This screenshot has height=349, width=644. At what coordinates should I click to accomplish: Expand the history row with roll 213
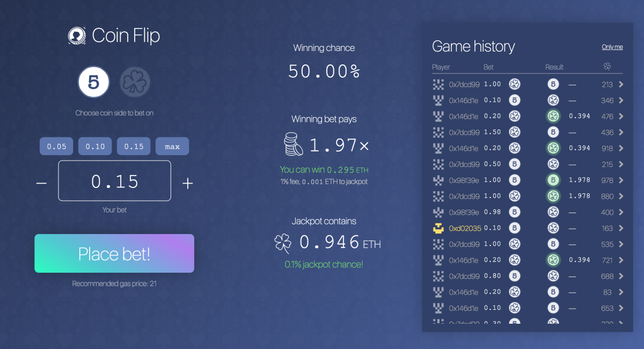[621, 84]
